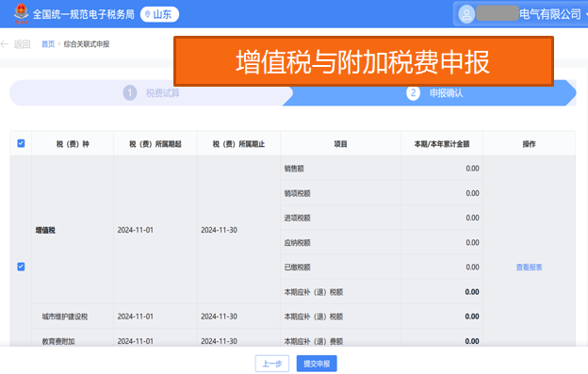Click the 项目 column header
588x374 pixels.
pyautogui.click(x=340, y=144)
